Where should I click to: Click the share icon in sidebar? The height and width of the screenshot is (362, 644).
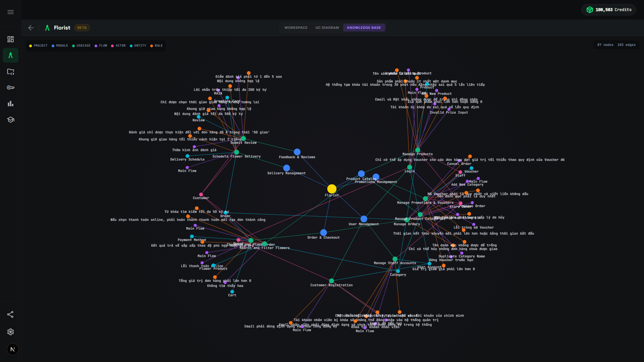click(x=10, y=314)
